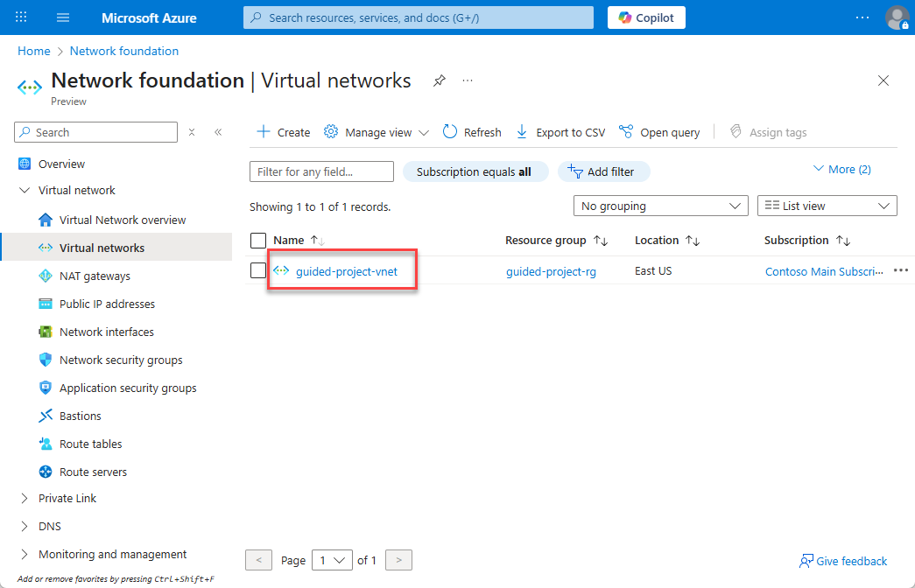Click the Network interfaces icon
This screenshot has width=915, height=588.
click(x=45, y=332)
